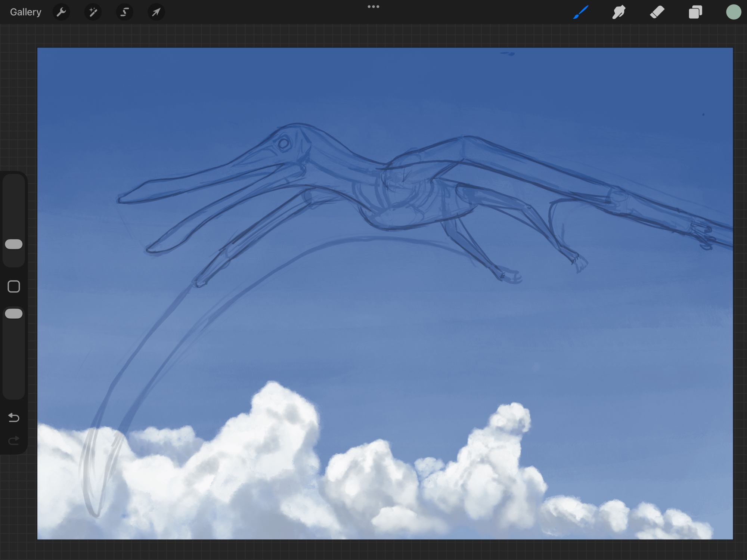Click the brush size slider handle
Image resolution: width=747 pixels, height=560 pixels.
[x=14, y=244]
